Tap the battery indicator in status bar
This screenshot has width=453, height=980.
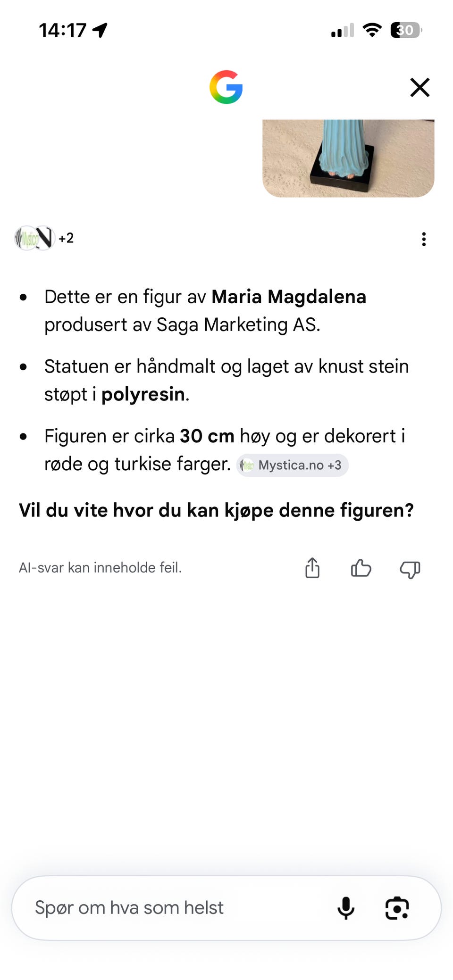tap(406, 30)
